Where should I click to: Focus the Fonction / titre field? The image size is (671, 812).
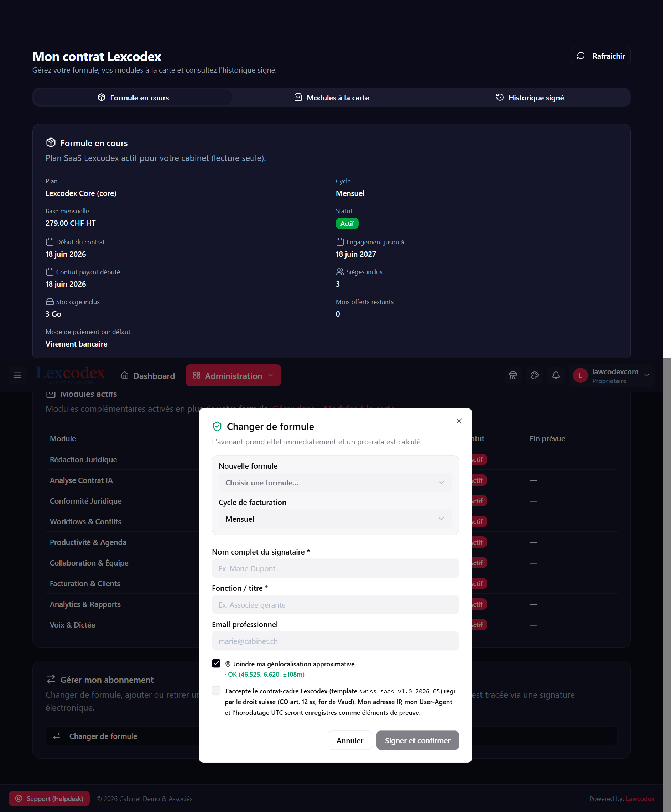pos(335,604)
